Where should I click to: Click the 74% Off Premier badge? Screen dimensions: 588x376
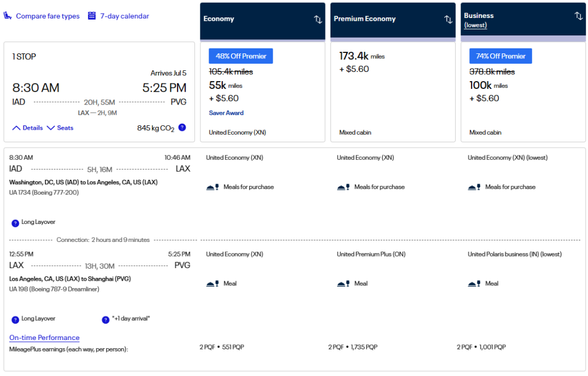[501, 56]
